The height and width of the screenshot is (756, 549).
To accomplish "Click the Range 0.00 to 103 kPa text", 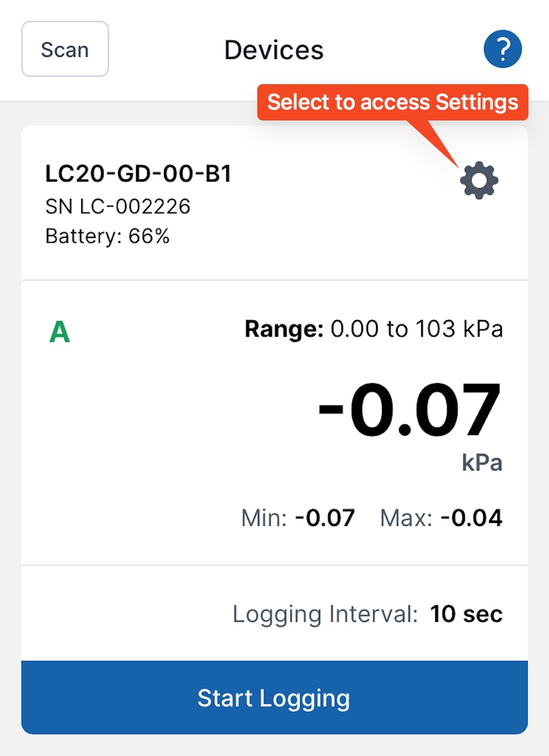I will 373,330.
